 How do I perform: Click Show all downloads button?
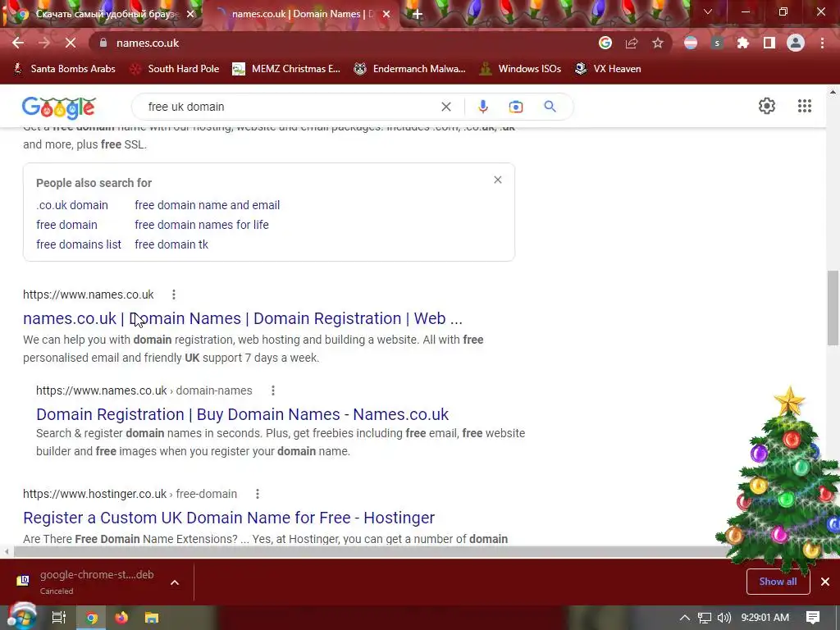(778, 582)
